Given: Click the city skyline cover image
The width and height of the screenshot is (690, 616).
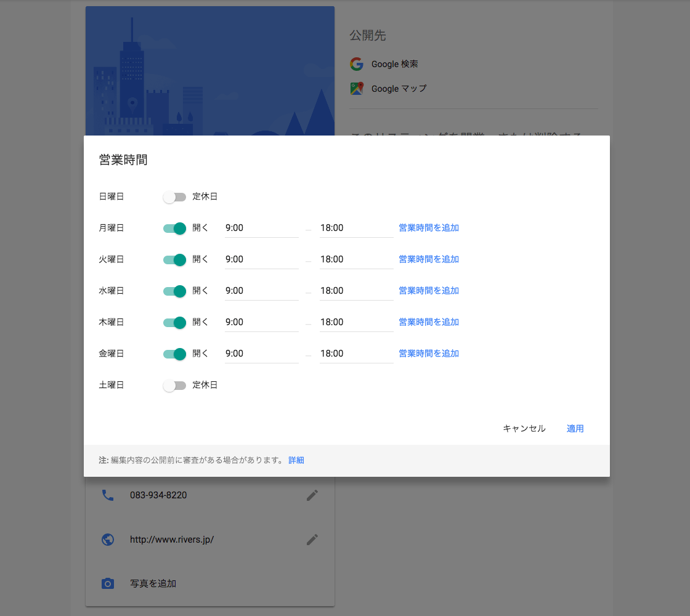Looking at the screenshot, I should tap(210, 71).
